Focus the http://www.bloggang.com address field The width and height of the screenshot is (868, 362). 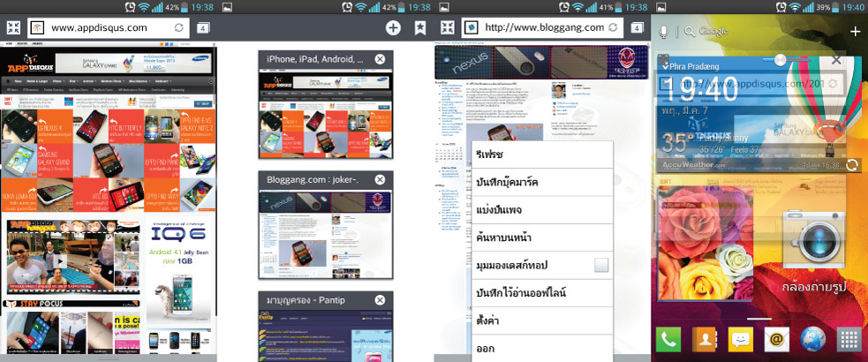[x=542, y=27]
